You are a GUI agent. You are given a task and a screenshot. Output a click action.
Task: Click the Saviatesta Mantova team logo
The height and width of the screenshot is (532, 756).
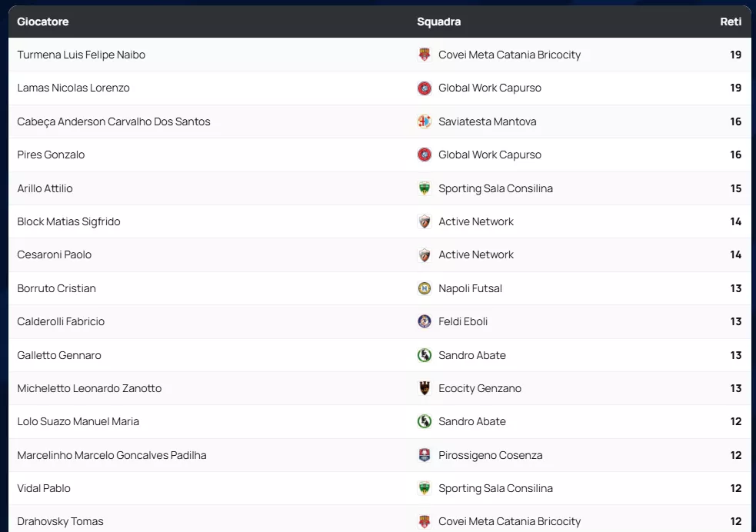coord(425,121)
